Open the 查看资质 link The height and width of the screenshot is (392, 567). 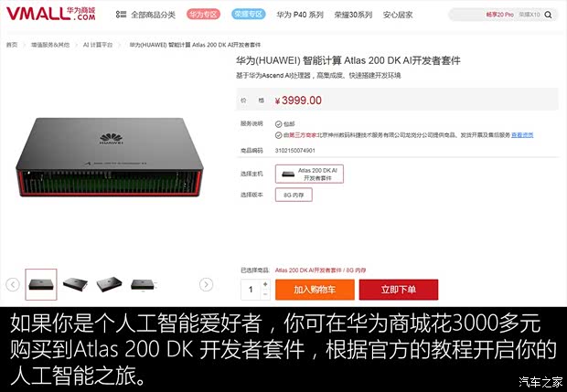[x=522, y=135]
